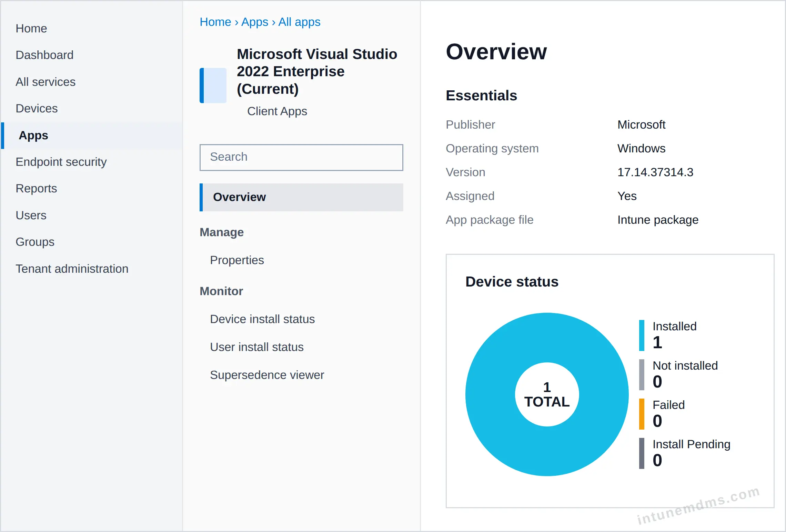This screenshot has width=786, height=532.
Task: Click the Apps breadcrumb link
Action: tap(254, 22)
